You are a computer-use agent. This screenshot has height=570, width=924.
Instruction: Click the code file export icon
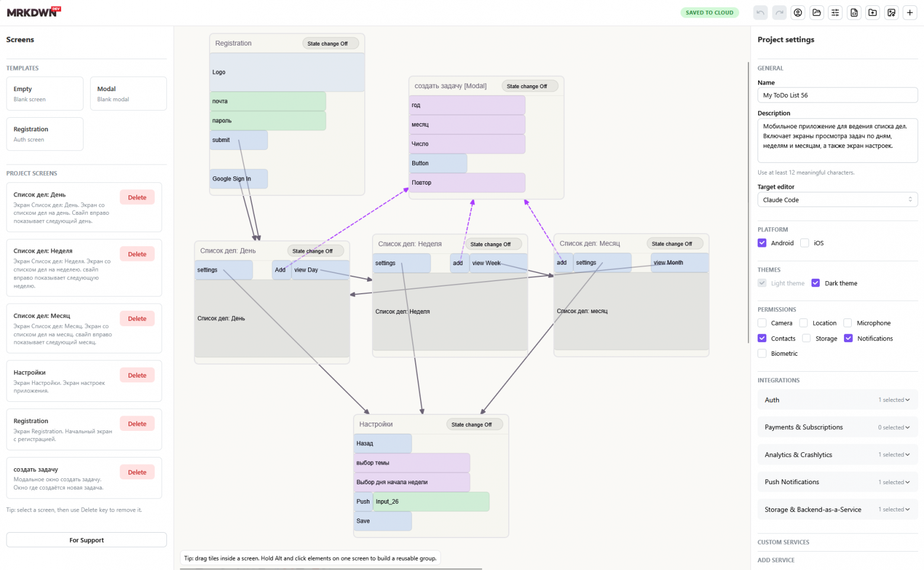point(854,12)
